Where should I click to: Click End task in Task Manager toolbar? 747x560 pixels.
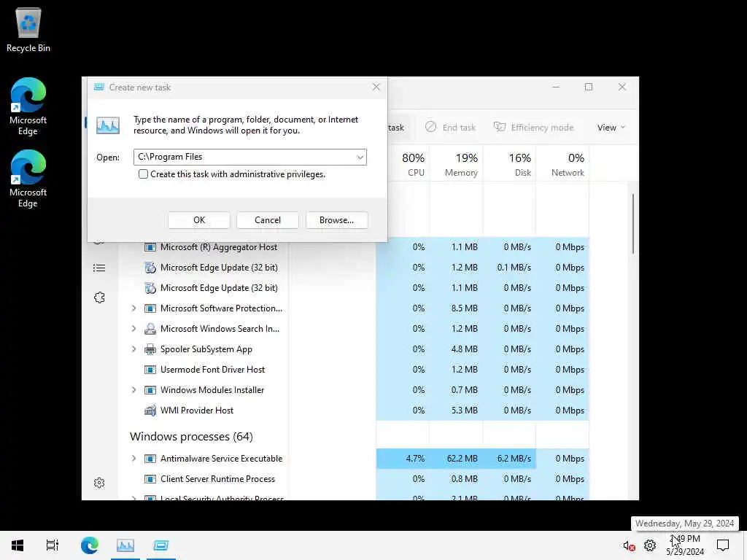click(451, 128)
